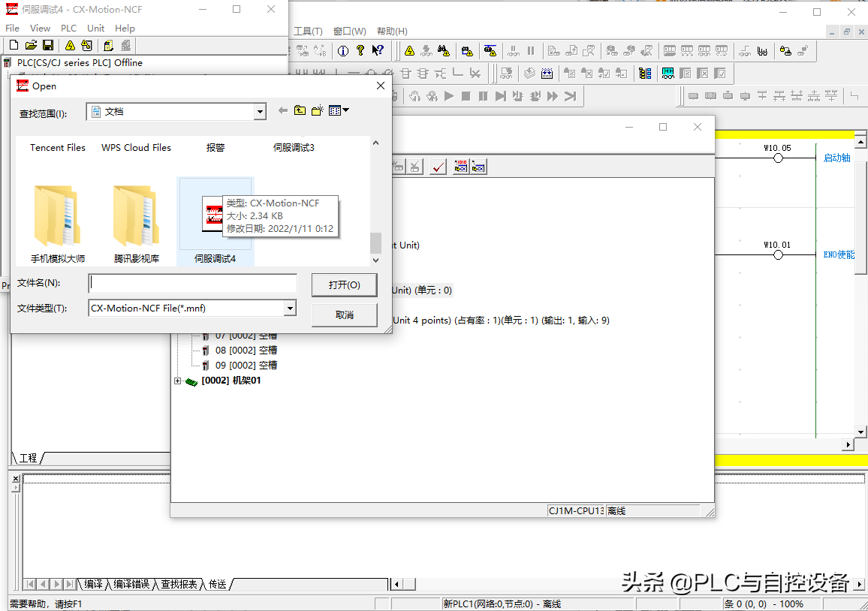
Task: Create a new folder in the Open dialog
Action: pyautogui.click(x=317, y=111)
